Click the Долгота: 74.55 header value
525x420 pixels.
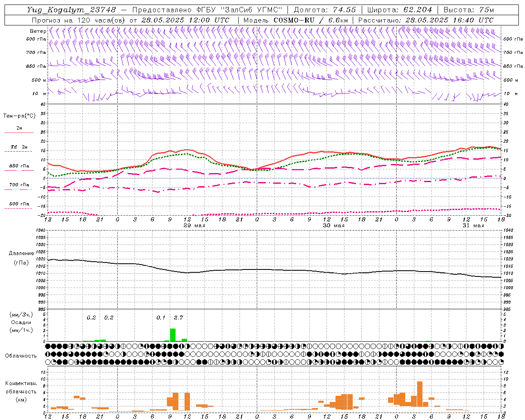pyautogui.click(x=325, y=10)
